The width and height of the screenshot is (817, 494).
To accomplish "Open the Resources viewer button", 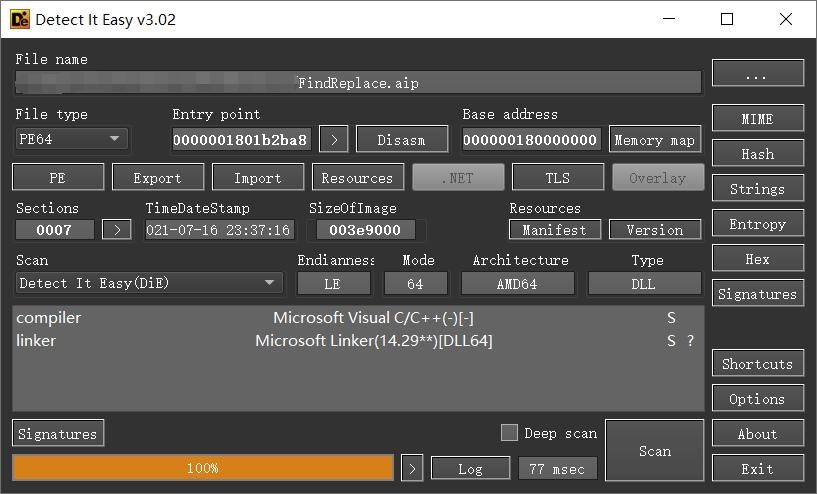I will 358,178.
